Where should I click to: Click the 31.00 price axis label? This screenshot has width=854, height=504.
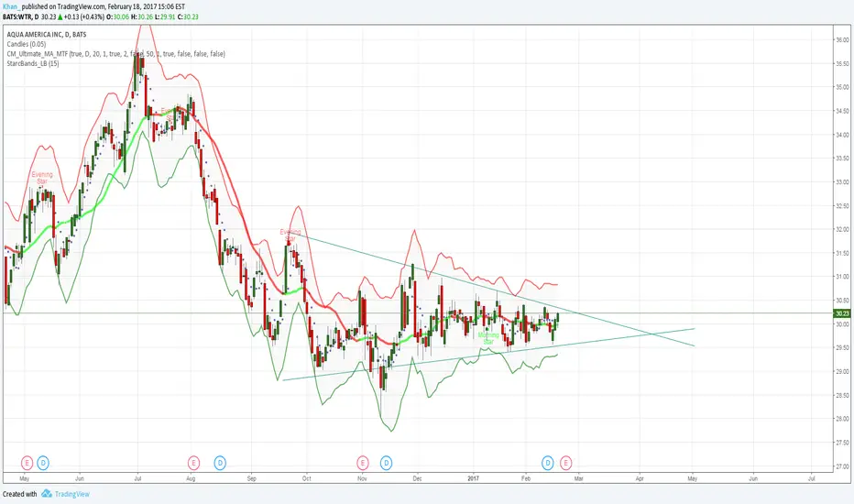(842, 277)
